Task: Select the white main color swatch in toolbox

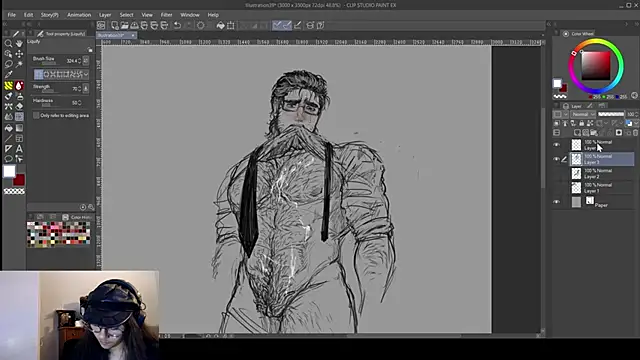Action: (x=9, y=171)
